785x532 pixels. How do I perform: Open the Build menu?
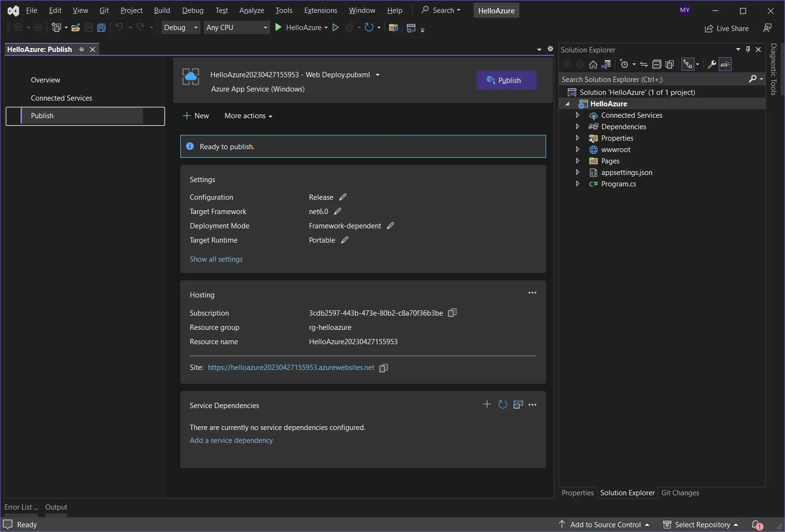coord(162,10)
